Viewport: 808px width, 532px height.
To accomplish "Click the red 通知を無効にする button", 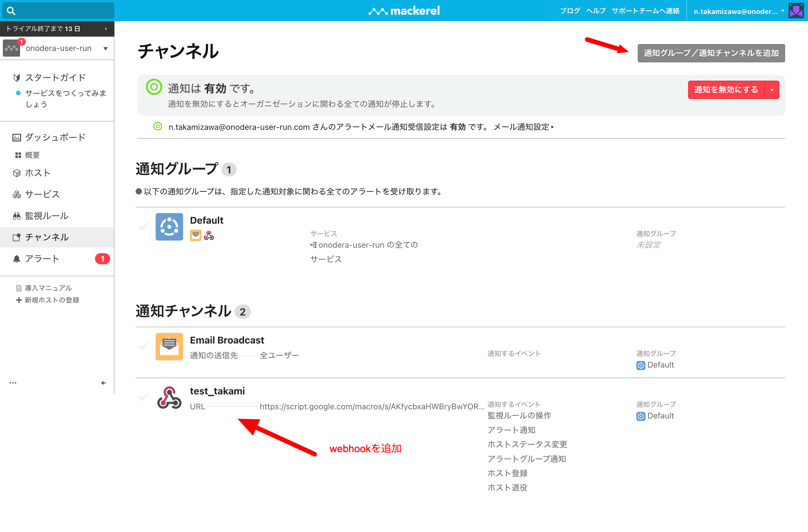I will coord(726,90).
